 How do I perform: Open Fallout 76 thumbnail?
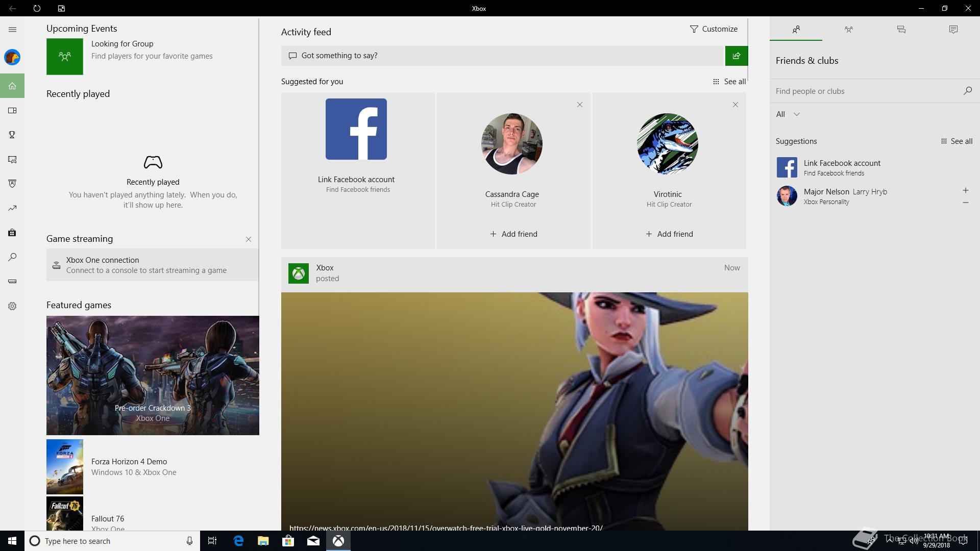[x=65, y=514]
